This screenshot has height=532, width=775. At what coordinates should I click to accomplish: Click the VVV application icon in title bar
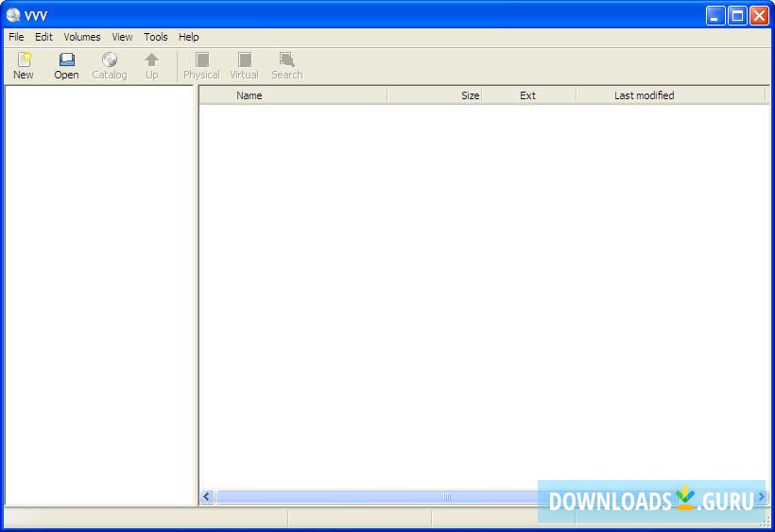pos(13,15)
